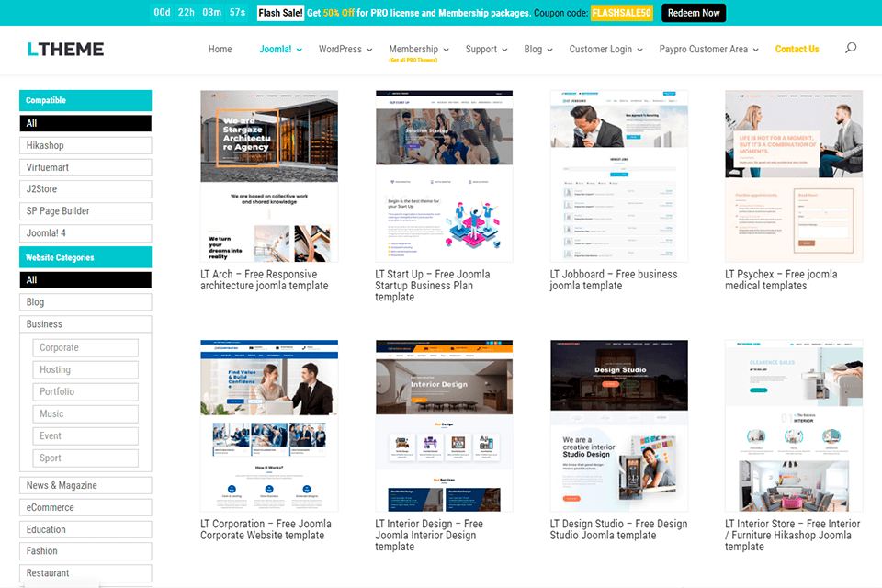Select the Corporate subcategory
Screen dimensions: 882x588
coord(85,347)
